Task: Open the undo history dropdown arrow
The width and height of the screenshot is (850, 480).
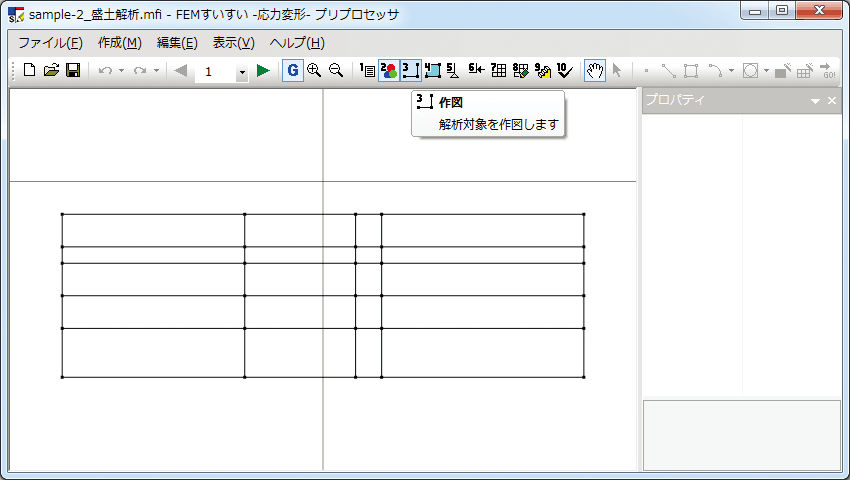Action: (121, 71)
